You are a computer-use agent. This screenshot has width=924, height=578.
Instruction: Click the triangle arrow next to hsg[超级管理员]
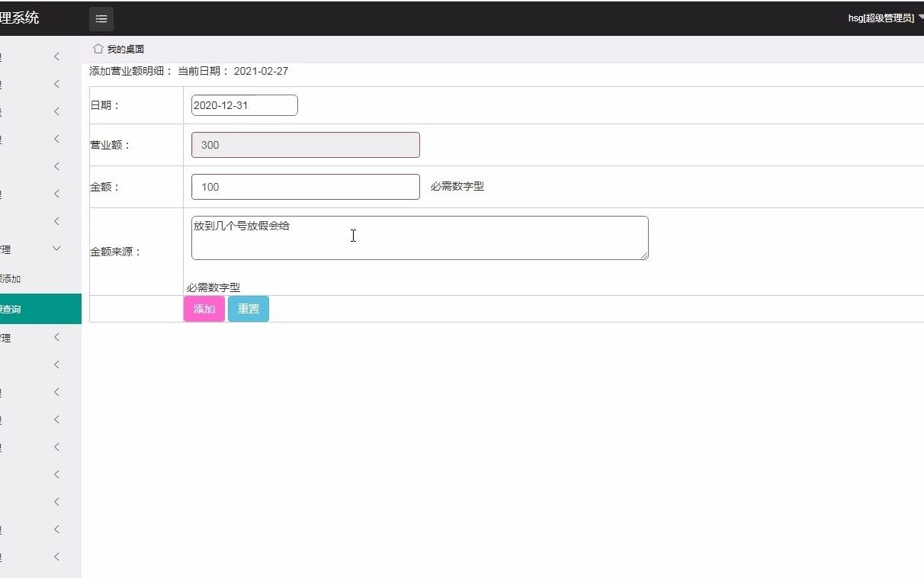click(919, 17)
